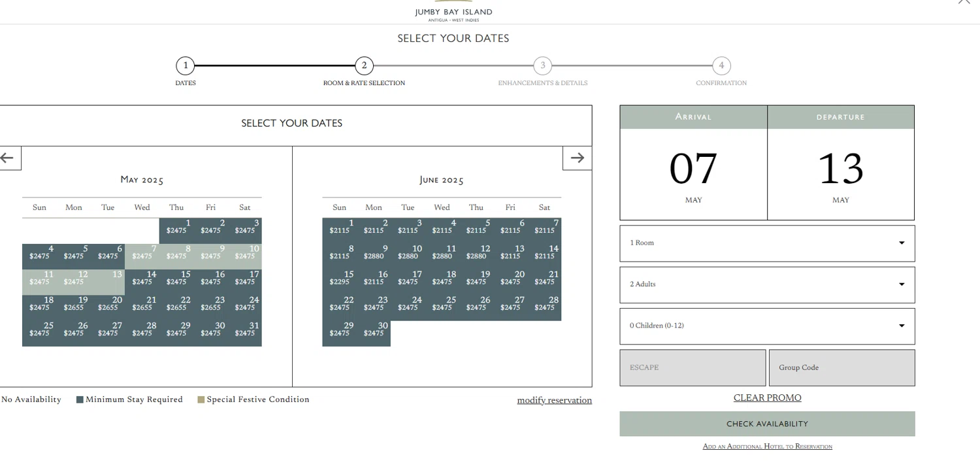980x476 pixels.
Task: Click the ESCAPE promo code field
Action: pos(693,367)
